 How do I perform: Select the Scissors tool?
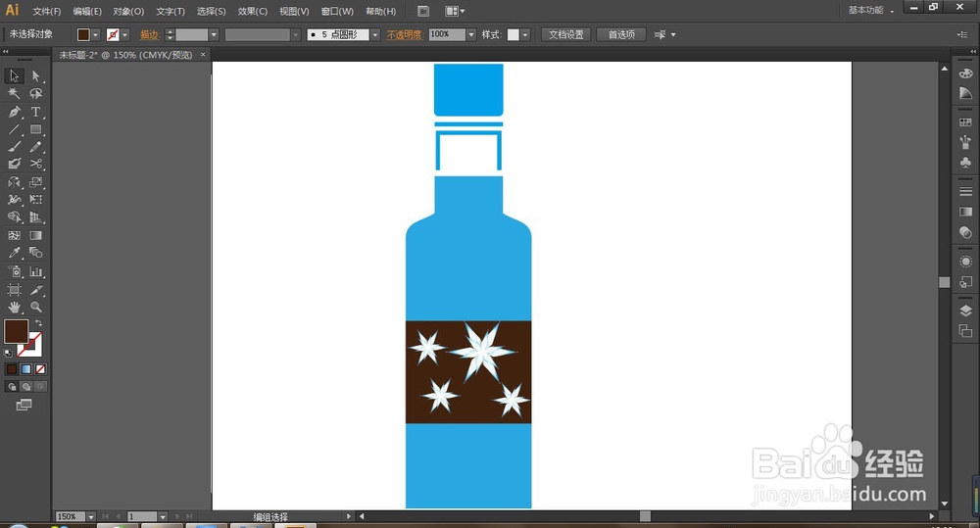[35, 164]
